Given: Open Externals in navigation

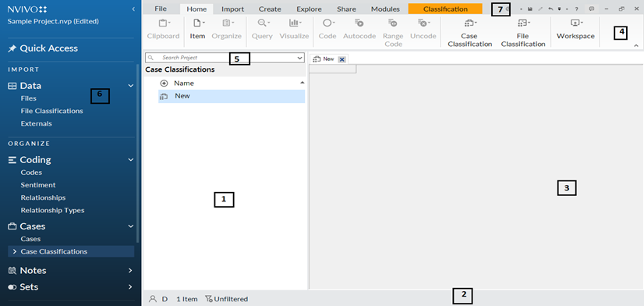Looking at the screenshot, I should pos(36,123).
